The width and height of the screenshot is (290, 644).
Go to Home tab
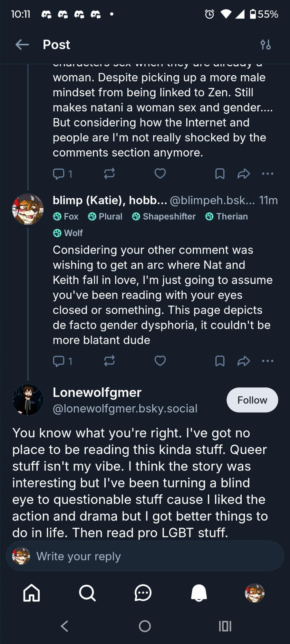tap(32, 593)
